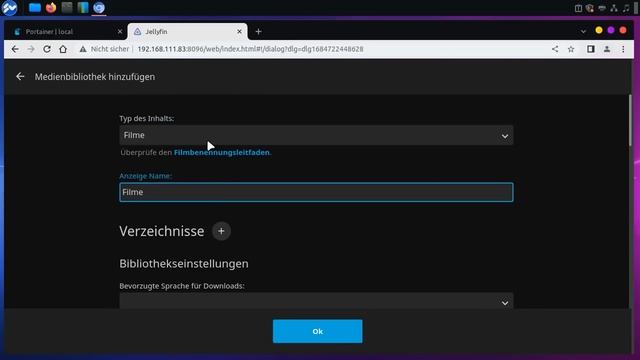Screen dimensions: 640x360
Task: Click the browser forward arrow
Action: (31, 49)
